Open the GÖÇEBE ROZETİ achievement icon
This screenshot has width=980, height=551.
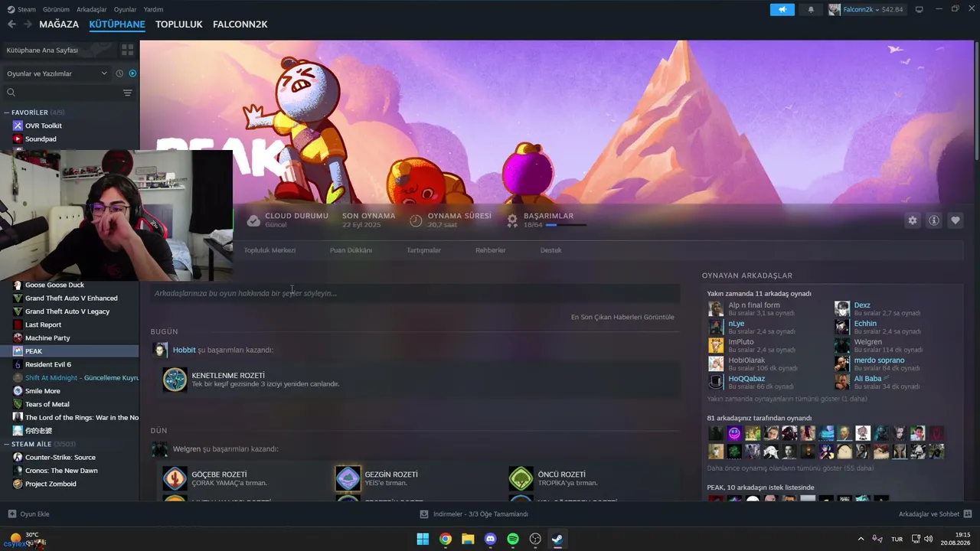tap(175, 478)
